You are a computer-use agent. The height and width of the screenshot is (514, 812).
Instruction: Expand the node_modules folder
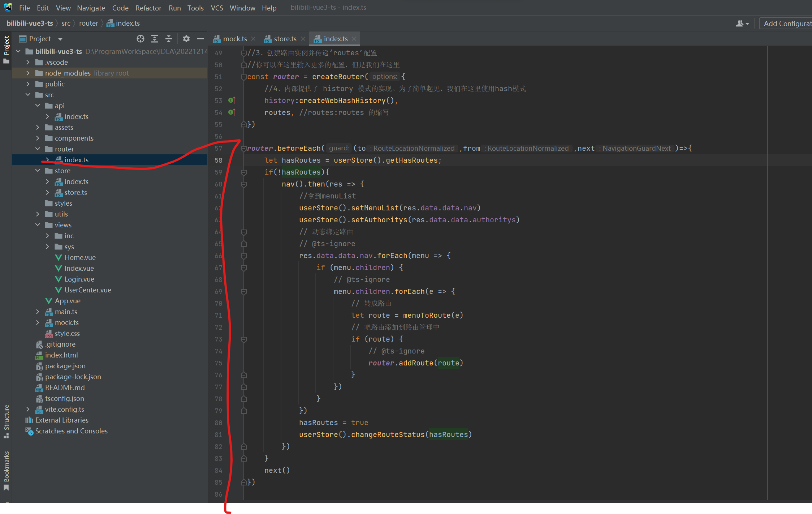coord(28,73)
